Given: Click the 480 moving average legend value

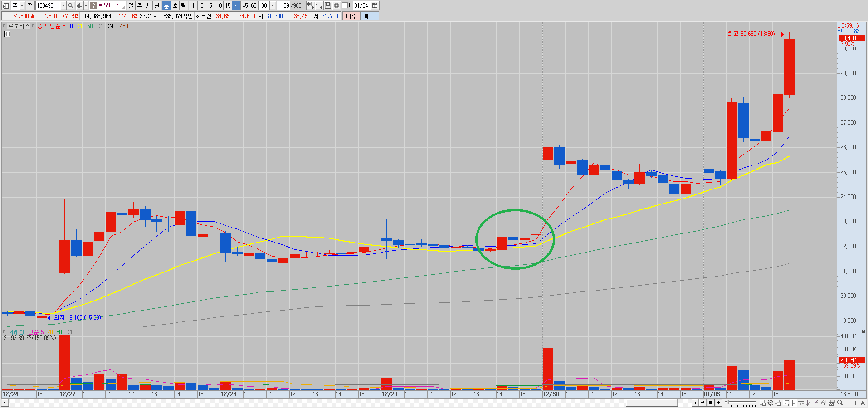Looking at the screenshot, I should pos(124,26).
